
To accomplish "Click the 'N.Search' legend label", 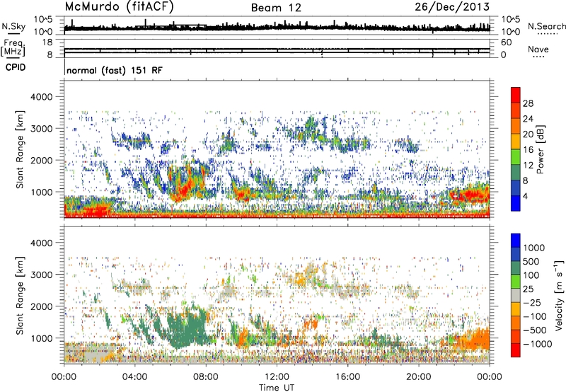I will pyautogui.click(x=547, y=26).
